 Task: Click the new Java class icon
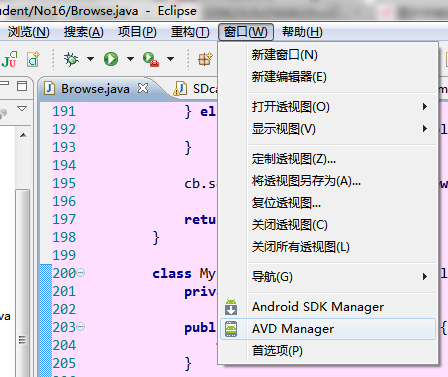(x=33, y=59)
